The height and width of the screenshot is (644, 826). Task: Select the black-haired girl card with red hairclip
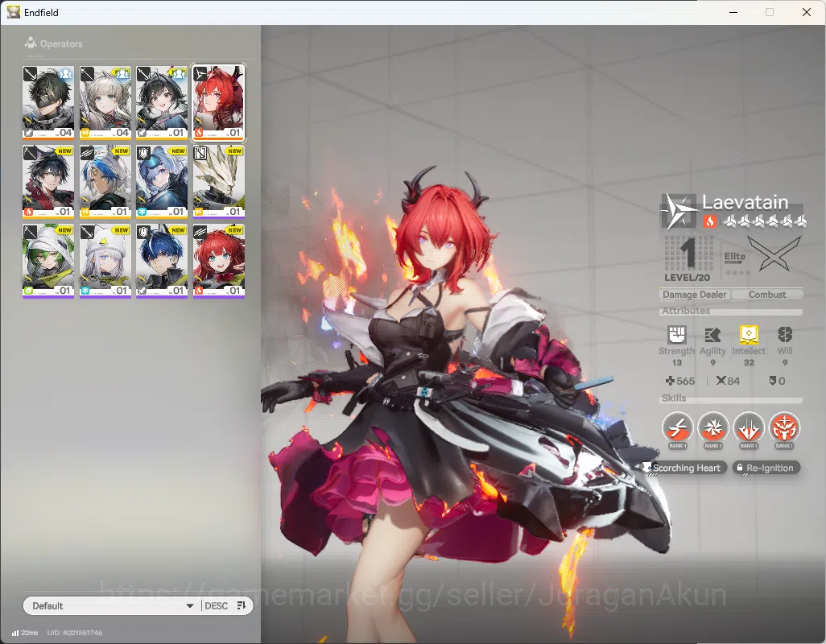(162, 102)
